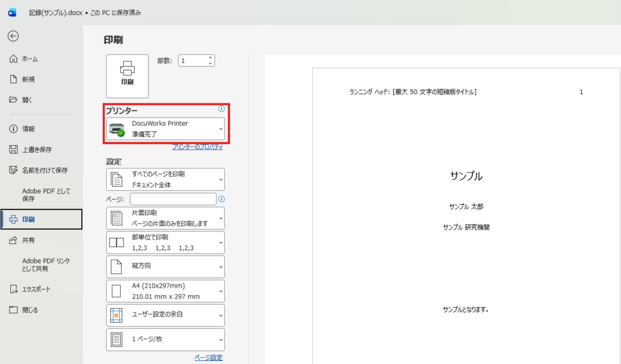The image size is (621, 364).
Task: Open the 縦方向 orientation dropdown
Action: tap(166, 266)
